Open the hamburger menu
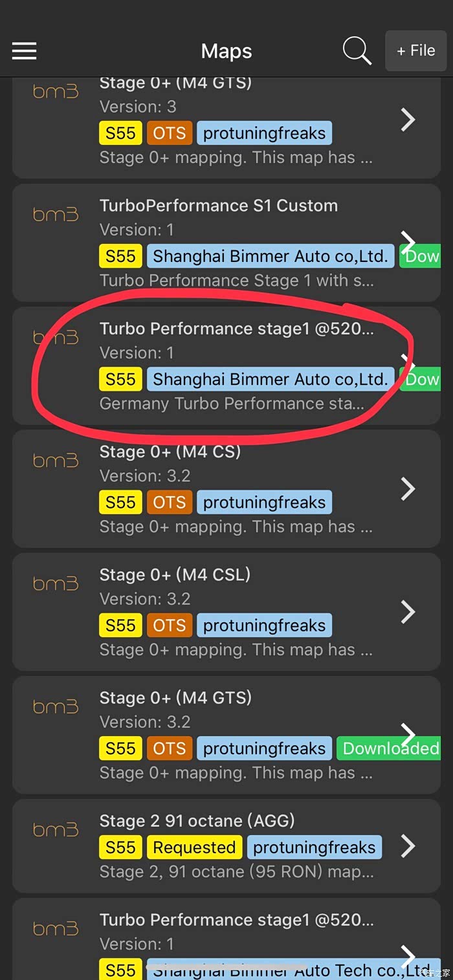Image resolution: width=453 pixels, height=980 pixels. [x=24, y=51]
